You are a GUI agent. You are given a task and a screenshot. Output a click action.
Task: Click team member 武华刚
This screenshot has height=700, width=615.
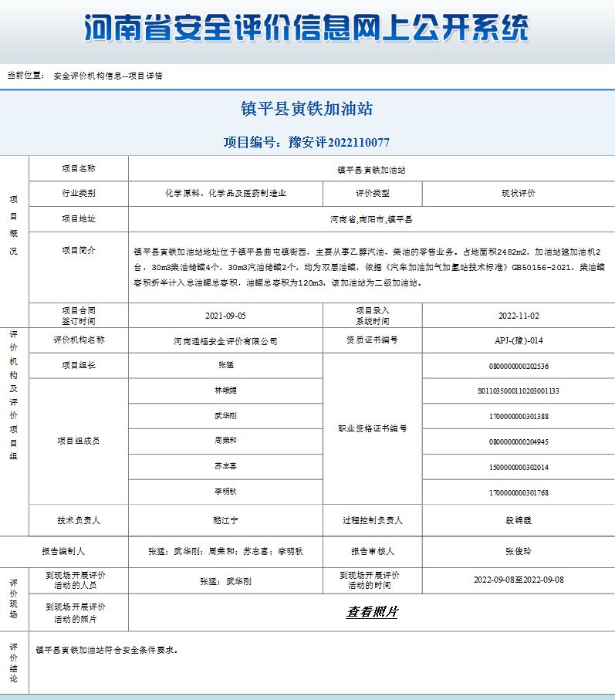coord(225,416)
